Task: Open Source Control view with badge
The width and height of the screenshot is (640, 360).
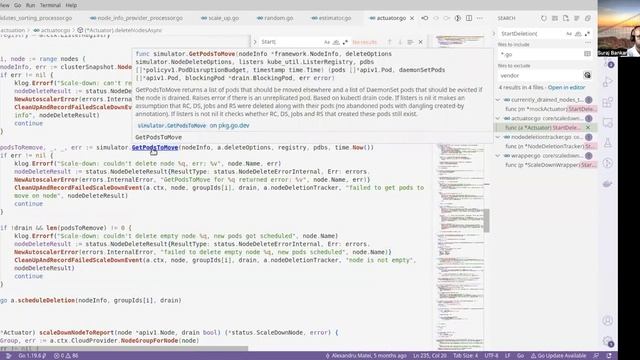Action: (608, 63)
